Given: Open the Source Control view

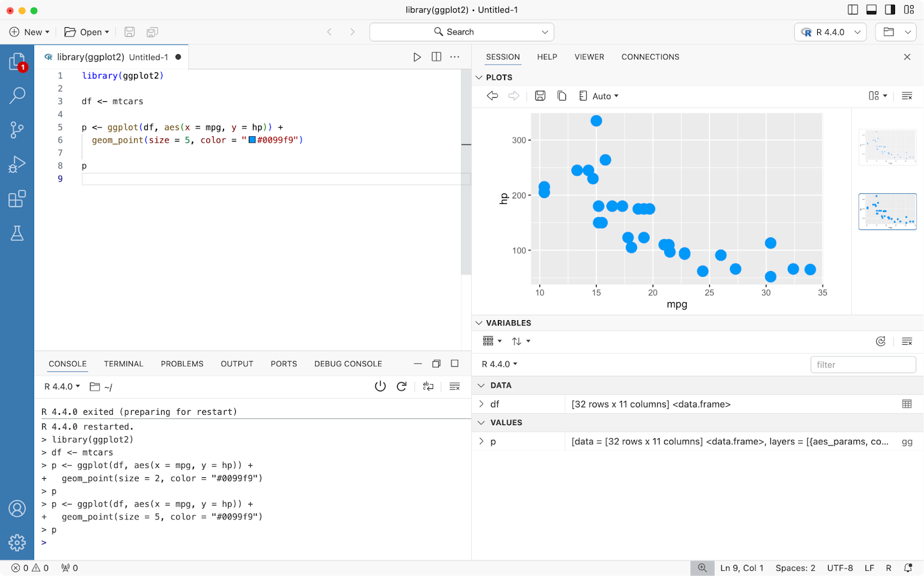Looking at the screenshot, I should coord(17,129).
